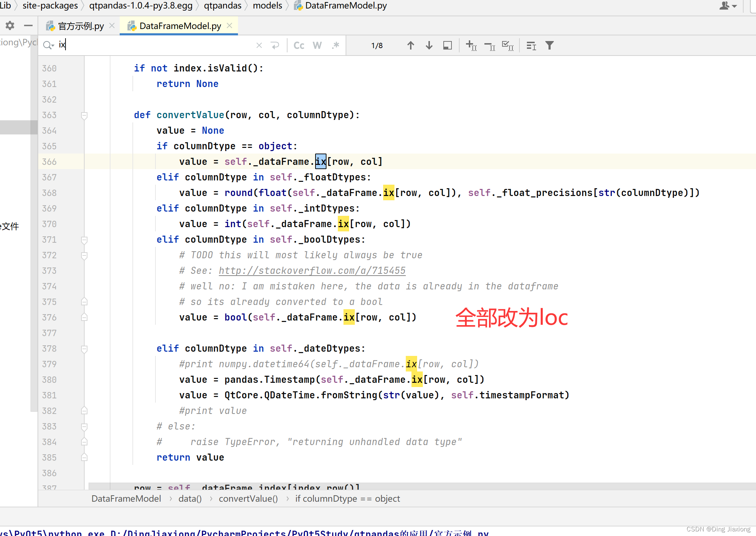Click line number 366 in gutter
Screen dimensions: 756x536
49,162
